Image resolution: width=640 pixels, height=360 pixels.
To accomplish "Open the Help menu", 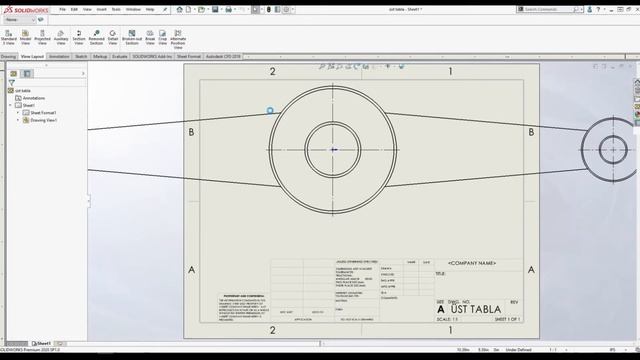I will coord(150,9).
